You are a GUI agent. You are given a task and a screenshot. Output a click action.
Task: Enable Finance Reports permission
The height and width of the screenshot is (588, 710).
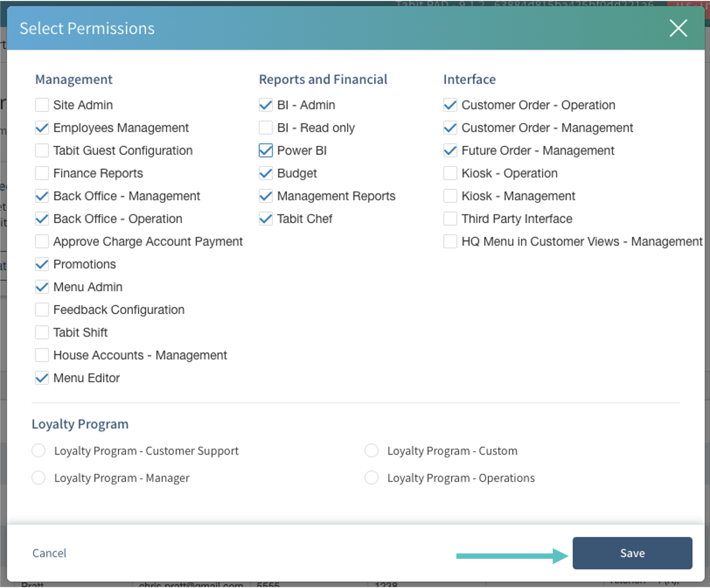tap(42, 173)
